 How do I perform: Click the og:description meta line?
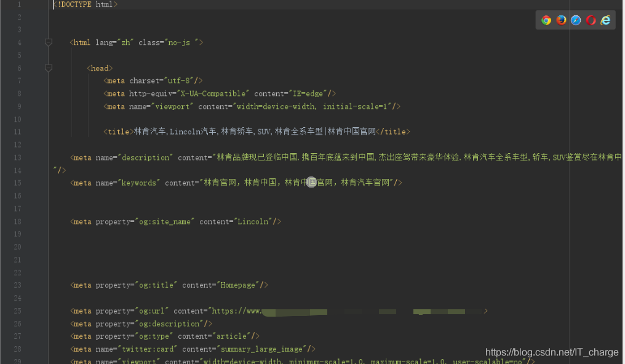pos(141,324)
